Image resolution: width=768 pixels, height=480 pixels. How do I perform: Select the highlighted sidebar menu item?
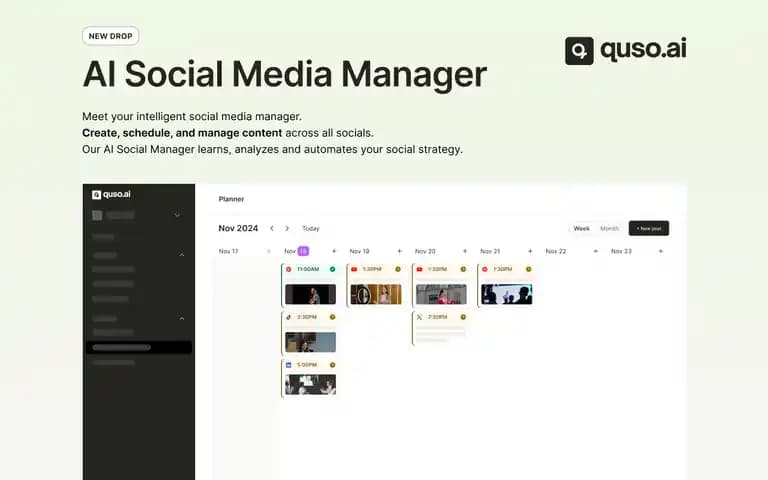point(139,348)
